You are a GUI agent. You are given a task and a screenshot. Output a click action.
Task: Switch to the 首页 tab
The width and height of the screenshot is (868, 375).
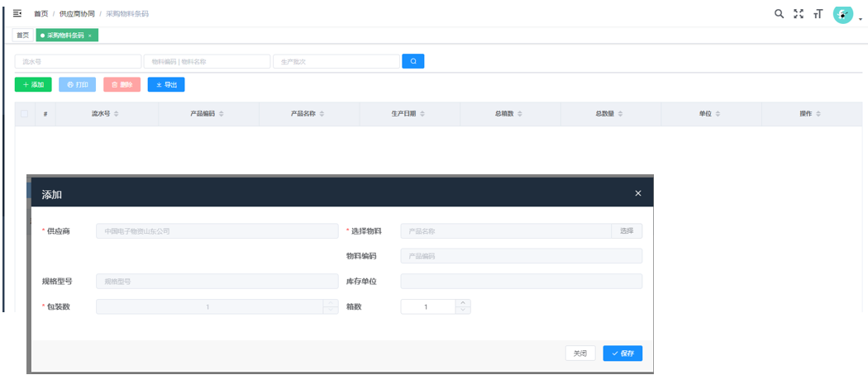(23, 36)
